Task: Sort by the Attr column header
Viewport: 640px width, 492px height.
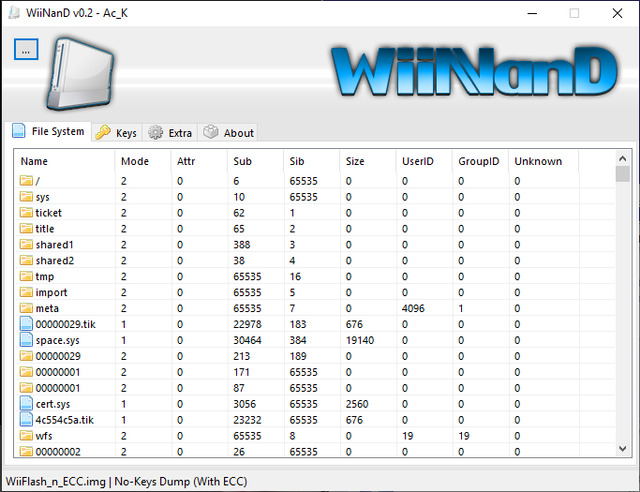Action: (199, 161)
